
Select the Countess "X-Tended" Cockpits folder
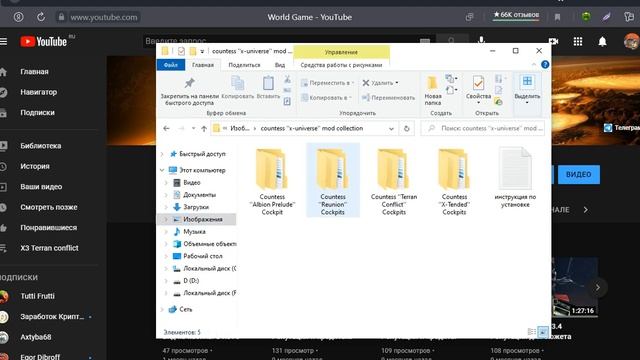(x=454, y=181)
